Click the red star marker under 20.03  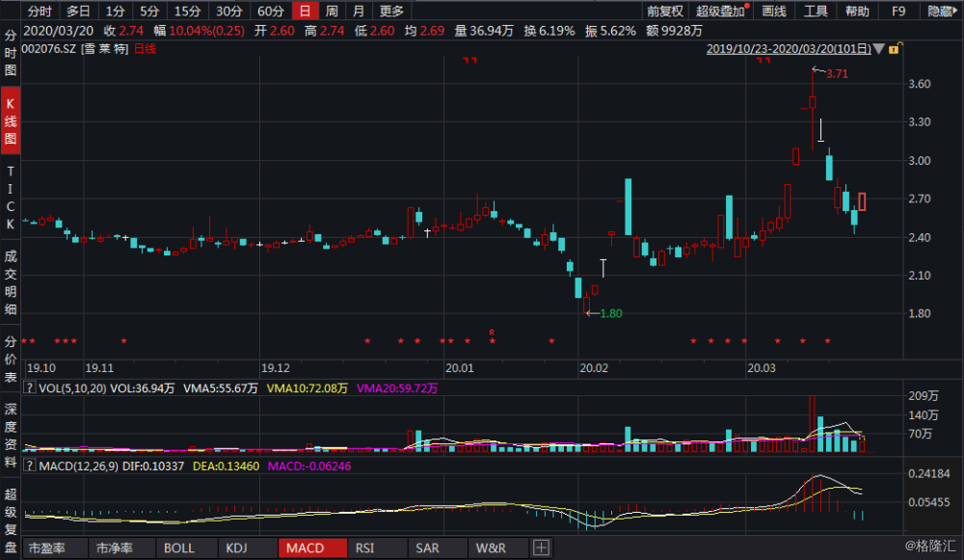(x=777, y=340)
